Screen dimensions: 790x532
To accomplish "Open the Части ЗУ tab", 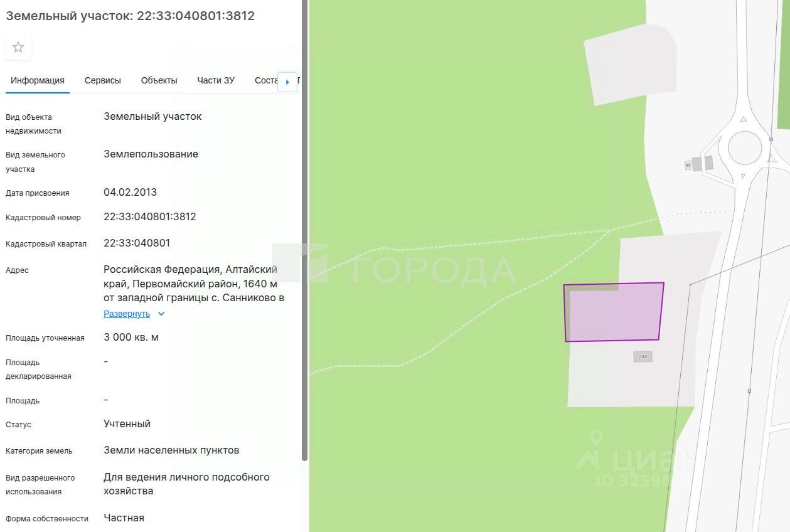I will 216,80.
